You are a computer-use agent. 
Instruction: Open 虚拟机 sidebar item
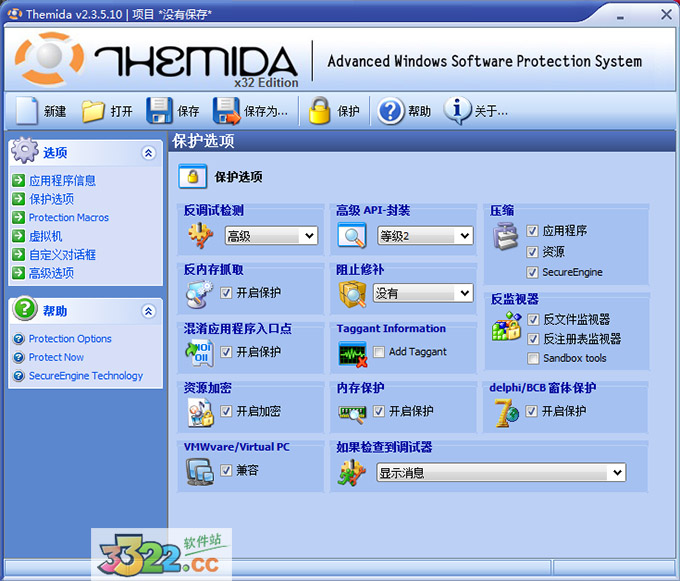point(46,236)
